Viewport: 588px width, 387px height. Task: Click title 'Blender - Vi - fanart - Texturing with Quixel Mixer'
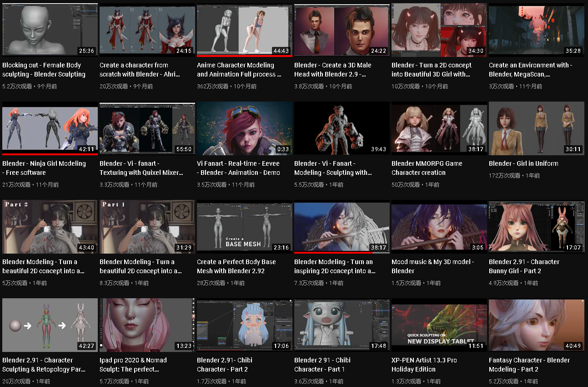141,168
